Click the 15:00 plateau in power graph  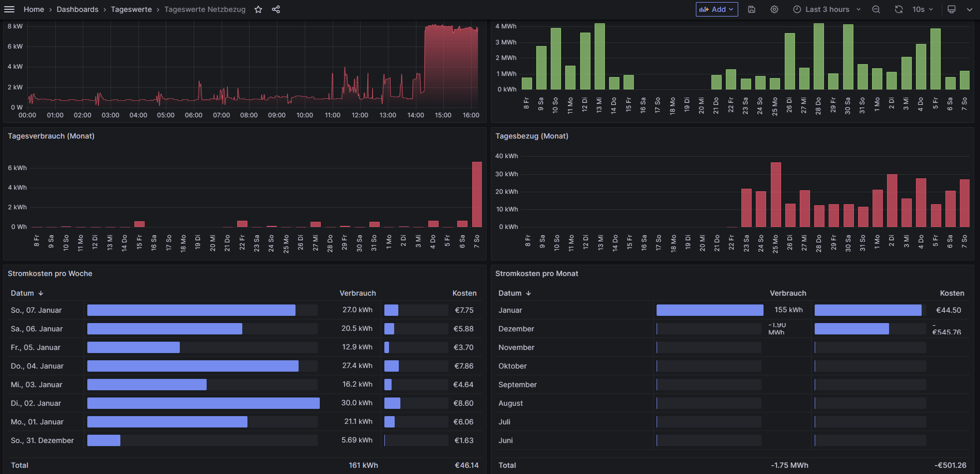tap(443, 67)
